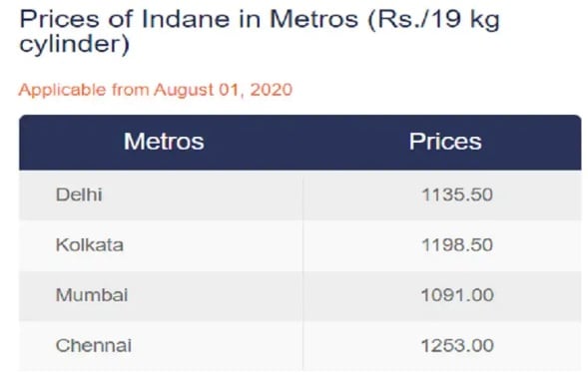The width and height of the screenshot is (588, 386).
Task: Click the Mumbai price 1091.00
Action: tap(457, 295)
